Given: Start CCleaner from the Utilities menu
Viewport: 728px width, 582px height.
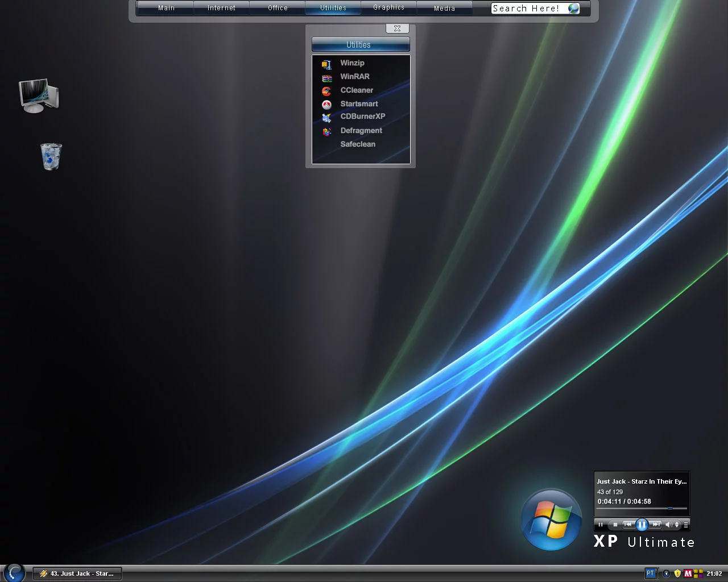Looking at the screenshot, I should coord(356,90).
